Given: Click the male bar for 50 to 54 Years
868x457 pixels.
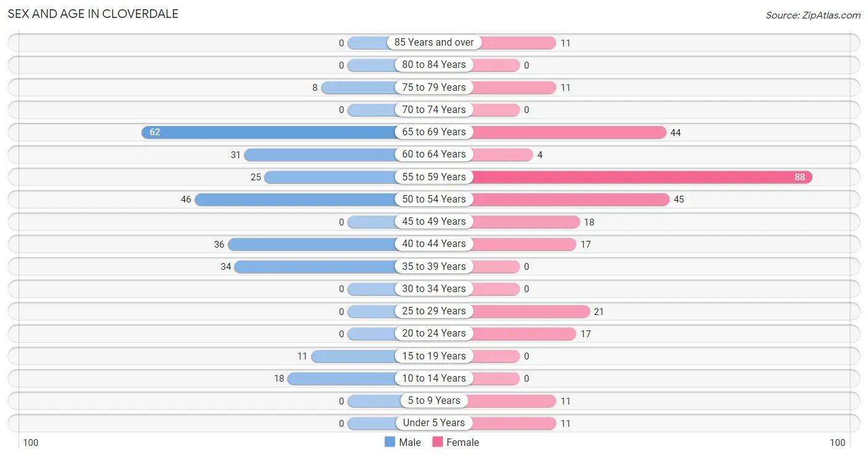Looking at the screenshot, I should click(x=296, y=199).
